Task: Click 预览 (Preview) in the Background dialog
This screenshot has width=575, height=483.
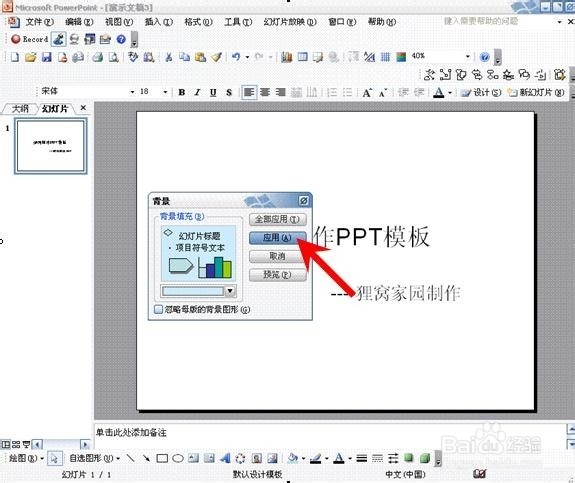Action: coord(278,274)
